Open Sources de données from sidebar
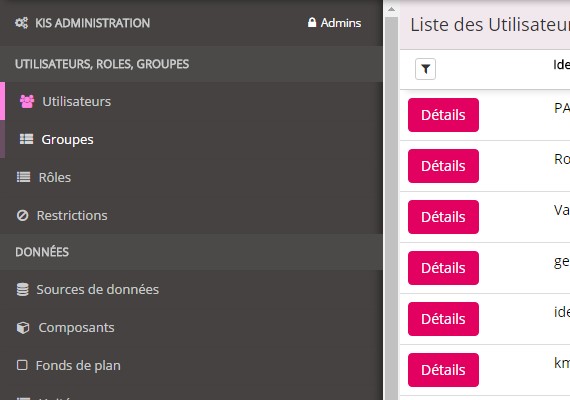Image resolution: width=570 pixels, height=400 pixels. 98,290
